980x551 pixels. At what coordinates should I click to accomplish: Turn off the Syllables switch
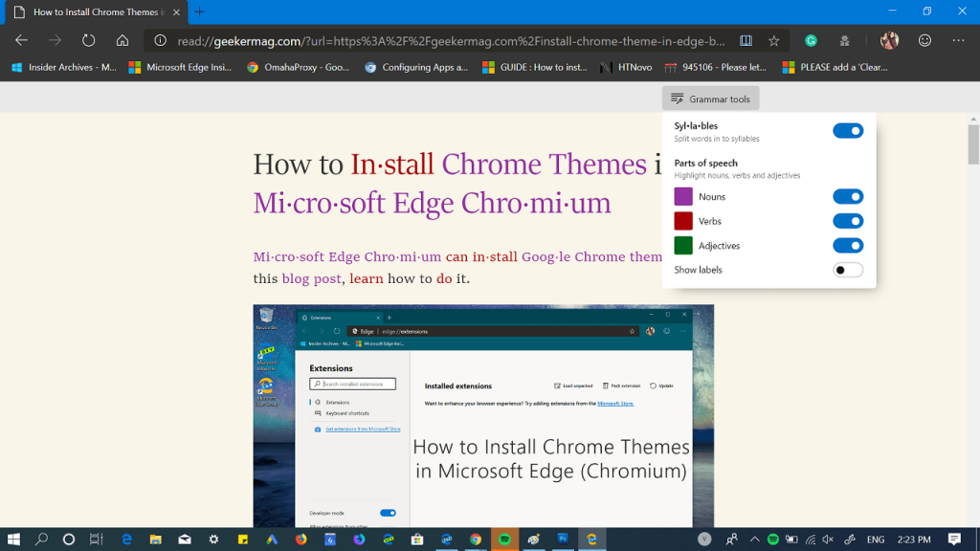848,130
